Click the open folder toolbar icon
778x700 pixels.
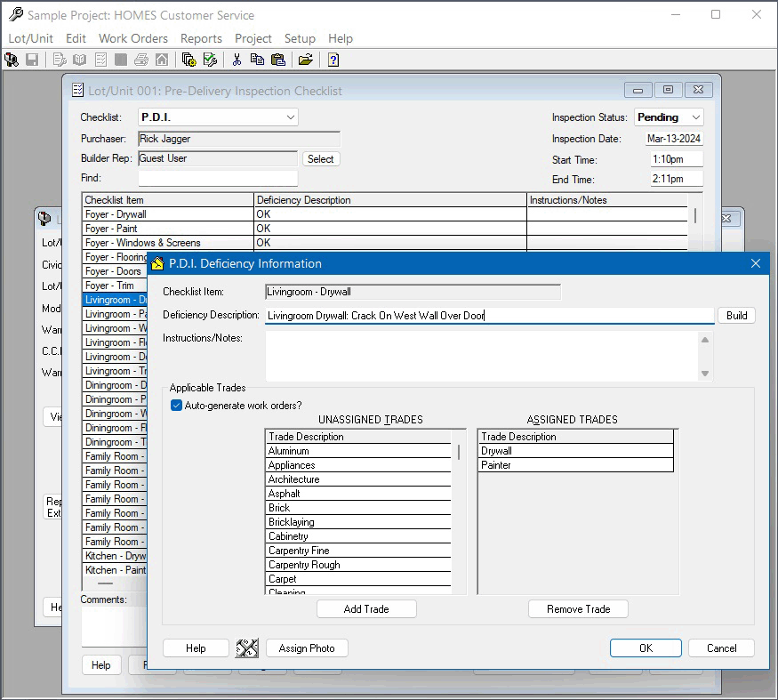click(x=305, y=60)
